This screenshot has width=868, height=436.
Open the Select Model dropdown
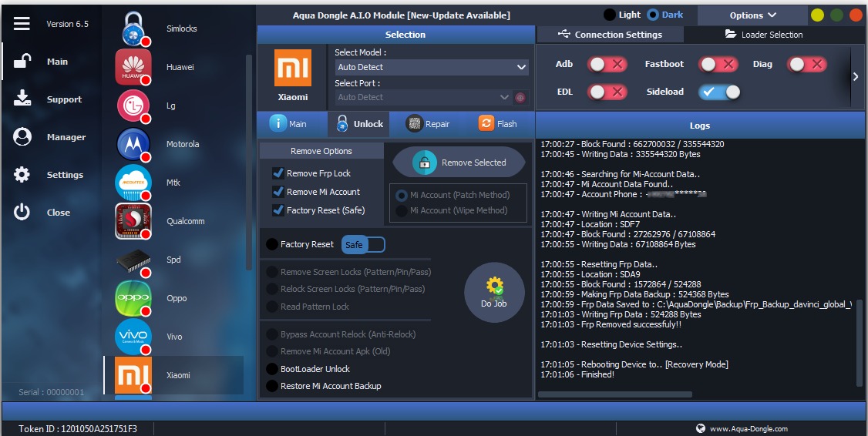(x=432, y=67)
